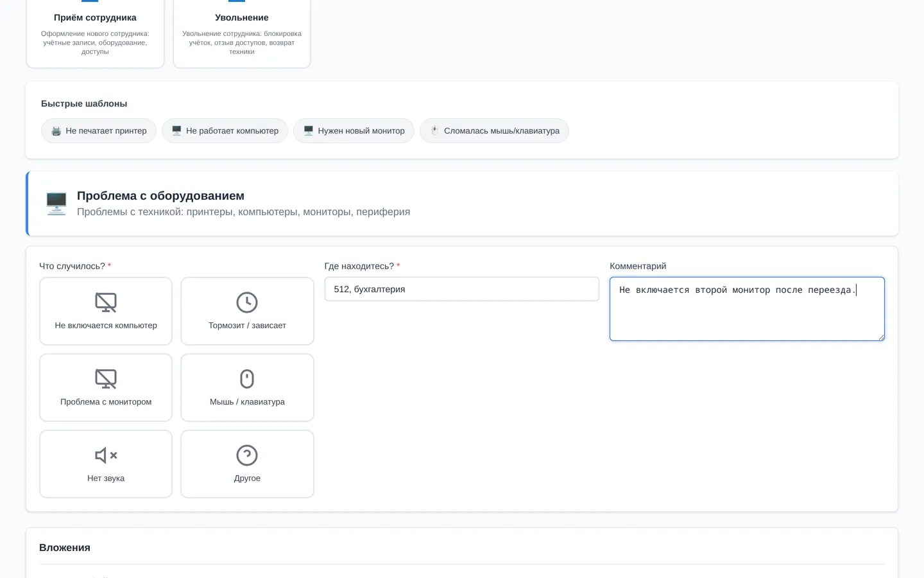Select the muted speaker icon for Нет звука
924x578 pixels.
click(x=106, y=455)
